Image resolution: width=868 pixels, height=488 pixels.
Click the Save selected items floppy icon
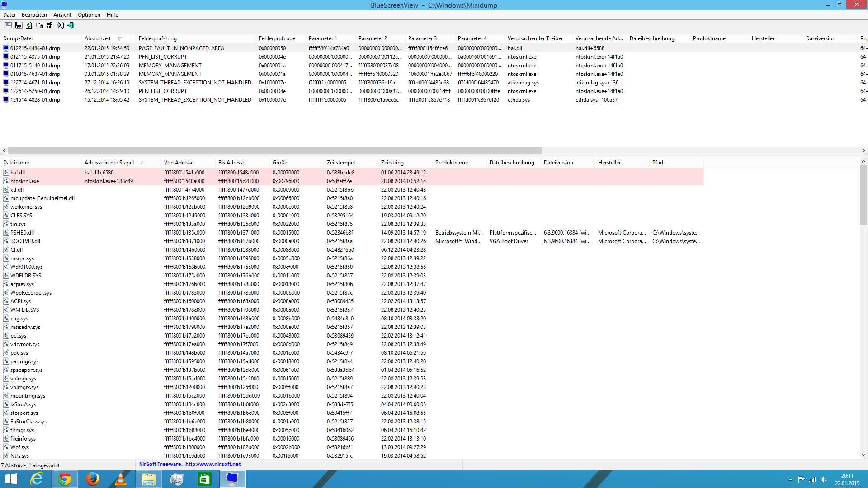(19, 25)
